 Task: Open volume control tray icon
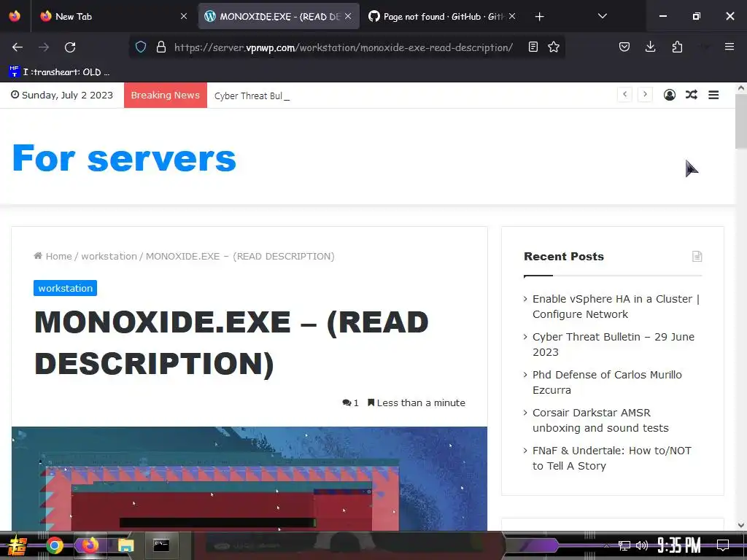(642, 545)
